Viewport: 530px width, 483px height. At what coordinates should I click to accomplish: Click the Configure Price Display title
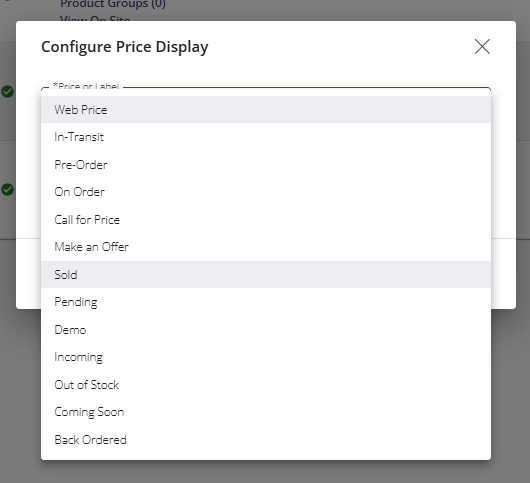pyautogui.click(x=125, y=47)
